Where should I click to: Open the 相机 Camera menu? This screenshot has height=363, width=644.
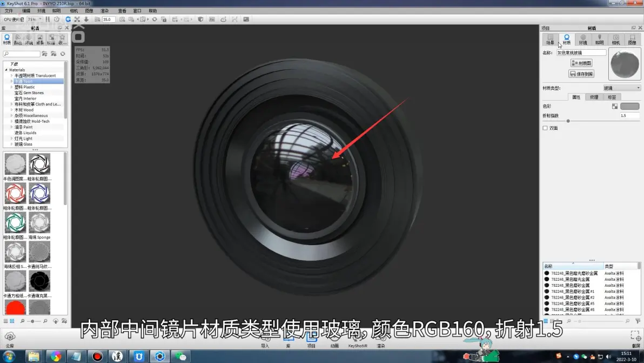[73, 11]
